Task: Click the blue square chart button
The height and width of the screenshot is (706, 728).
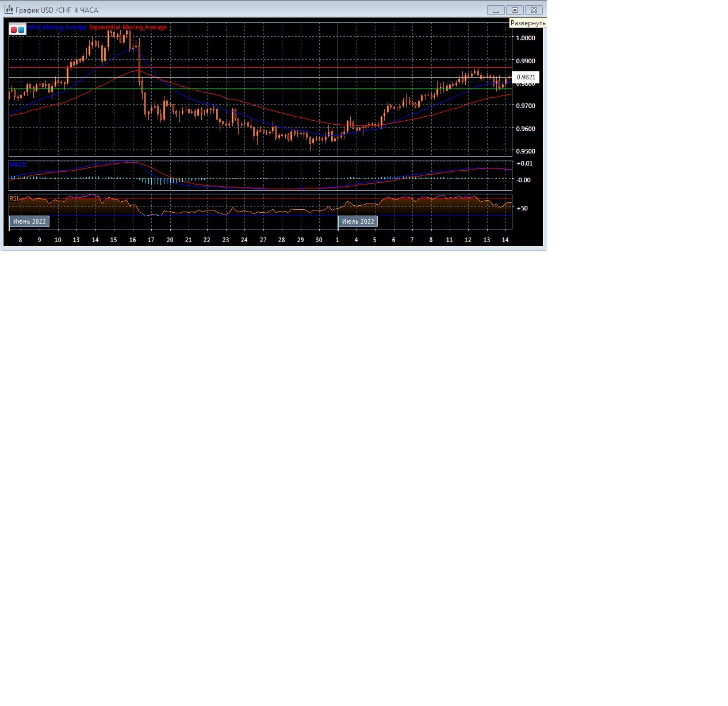Action: tap(21, 29)
